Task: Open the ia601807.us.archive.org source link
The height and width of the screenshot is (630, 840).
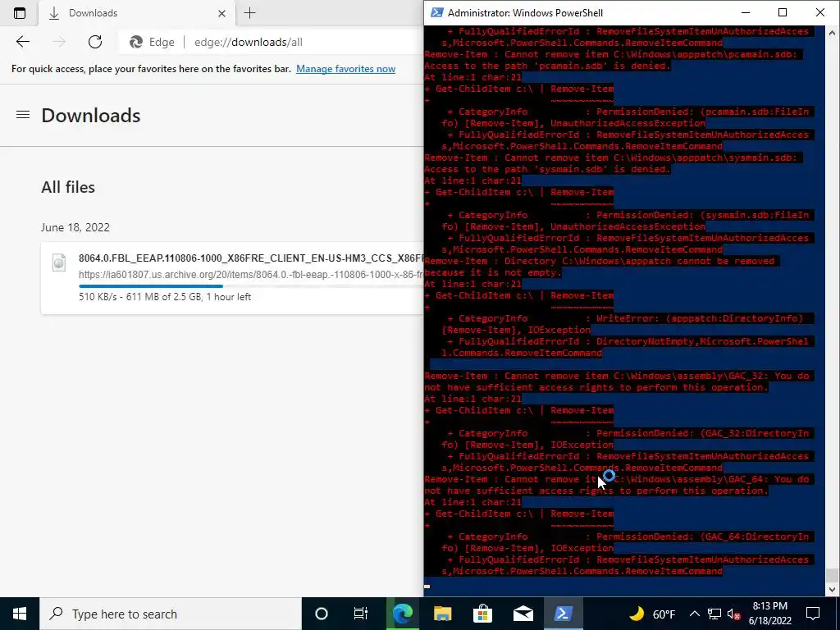Action: pyautogui.click(x=251, y=274)
